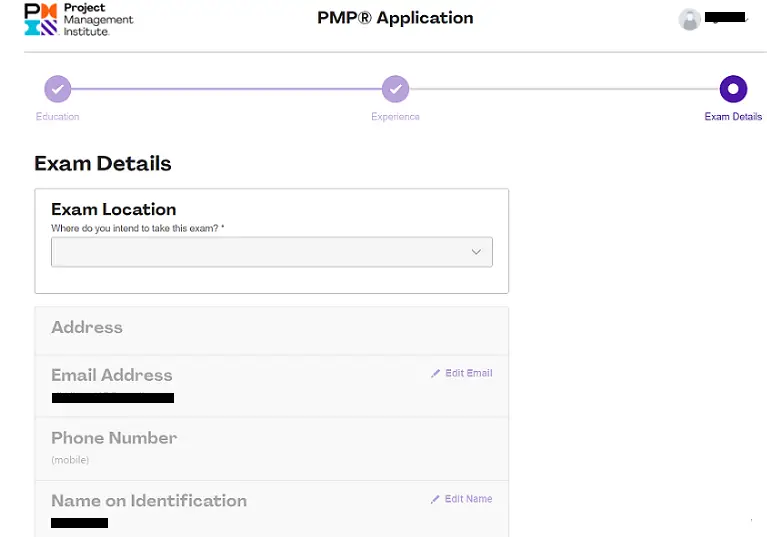Click the Exam Details step label
The image size is (767, 537).
click(x=733, y=116)
